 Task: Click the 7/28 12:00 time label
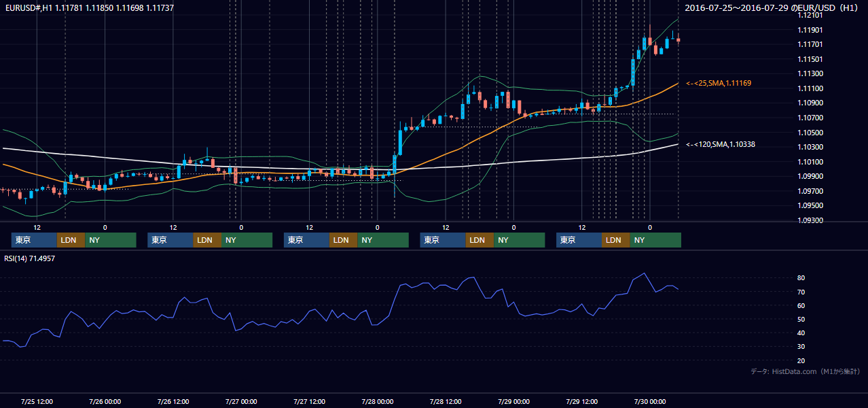click(446, 401)
